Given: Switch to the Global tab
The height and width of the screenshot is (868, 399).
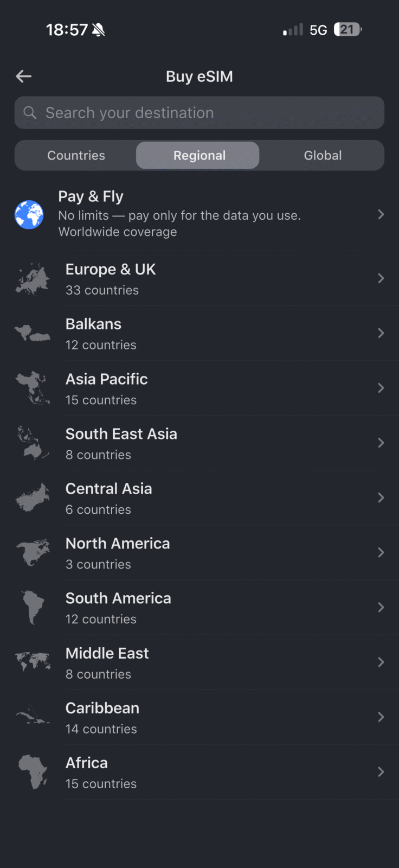Looking at the screenshot, I should coord(323,156).
